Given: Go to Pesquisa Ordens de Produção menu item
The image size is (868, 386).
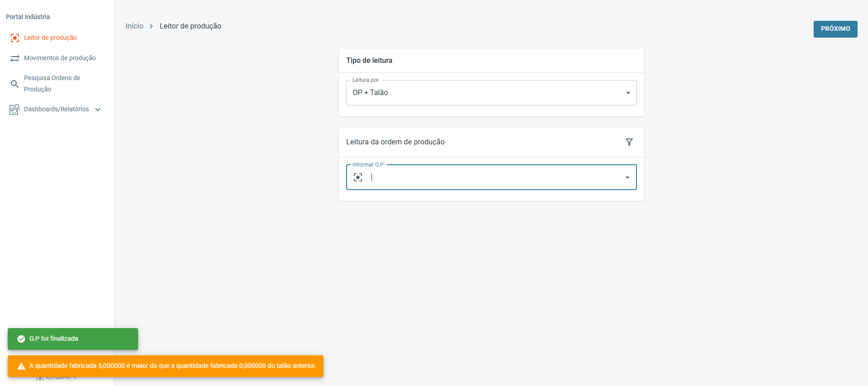Looking at the screenshot, I should [x=52, y=84].
